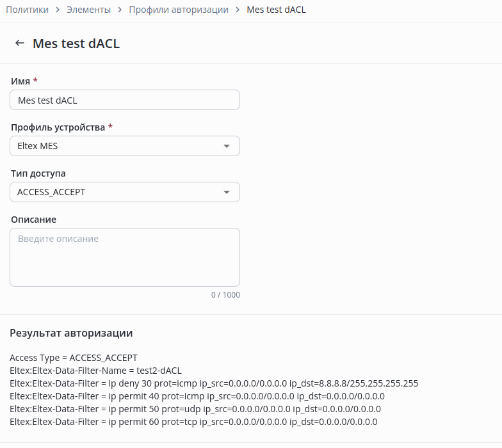The image size is (502, 448).
Task: Click the 0 / 1000 character counter
Action: point(225,295)
